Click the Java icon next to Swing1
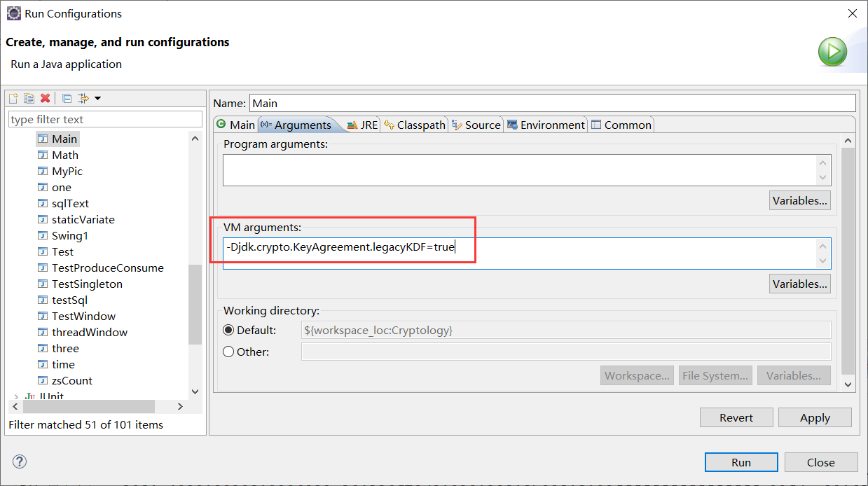Screen dimensions: 868x486 43,235
